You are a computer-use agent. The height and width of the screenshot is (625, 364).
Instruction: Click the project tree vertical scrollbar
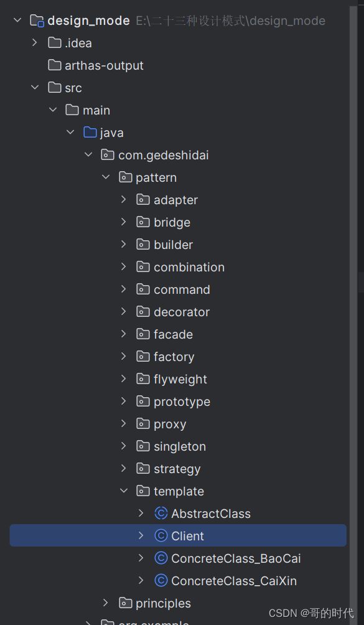click(x=353, y=311)
